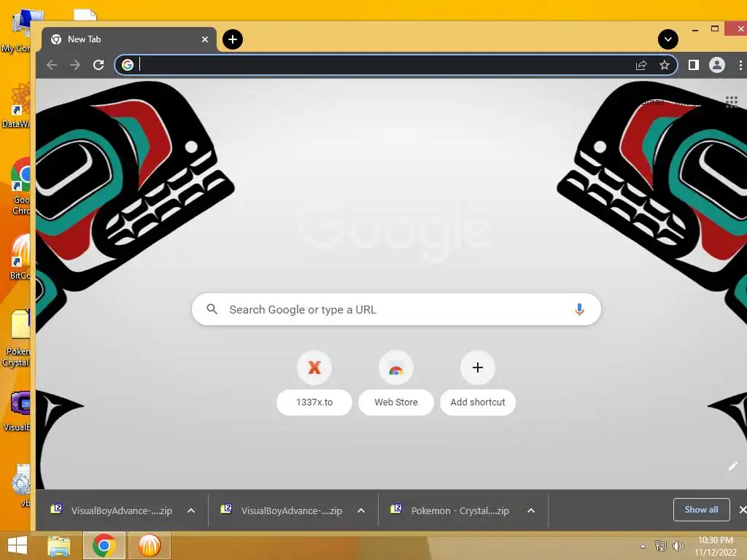
Task: Click the Add shortcut plus icon
Action: 478,367
